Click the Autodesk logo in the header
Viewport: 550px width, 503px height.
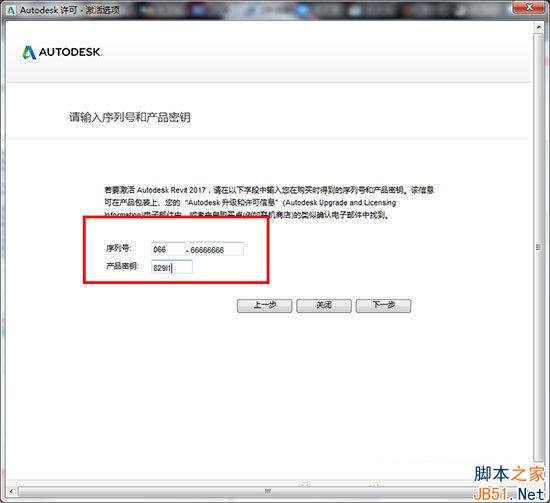point(62,52)
